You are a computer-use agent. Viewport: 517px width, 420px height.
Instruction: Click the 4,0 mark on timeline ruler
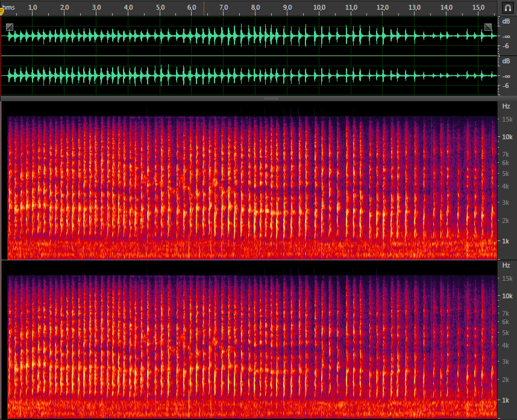tap(128, 7)
